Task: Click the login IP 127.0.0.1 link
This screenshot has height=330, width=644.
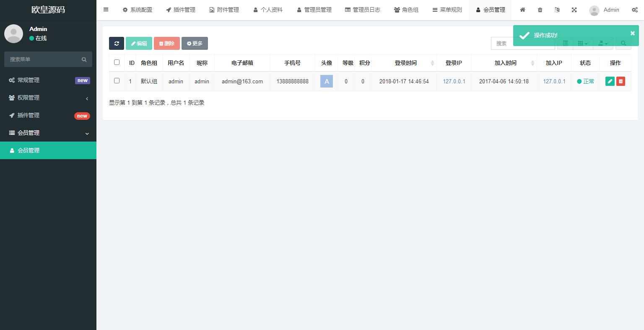Action: point(454,81)
